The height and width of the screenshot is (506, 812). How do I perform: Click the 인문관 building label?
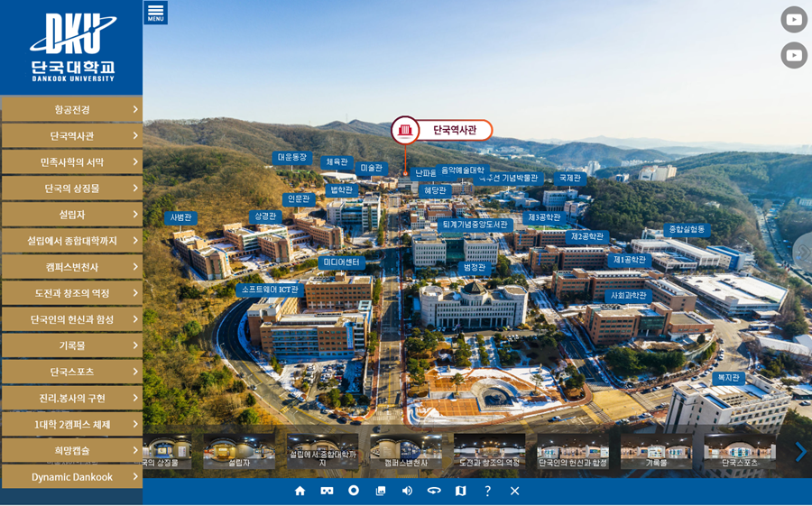pos(299,199)
